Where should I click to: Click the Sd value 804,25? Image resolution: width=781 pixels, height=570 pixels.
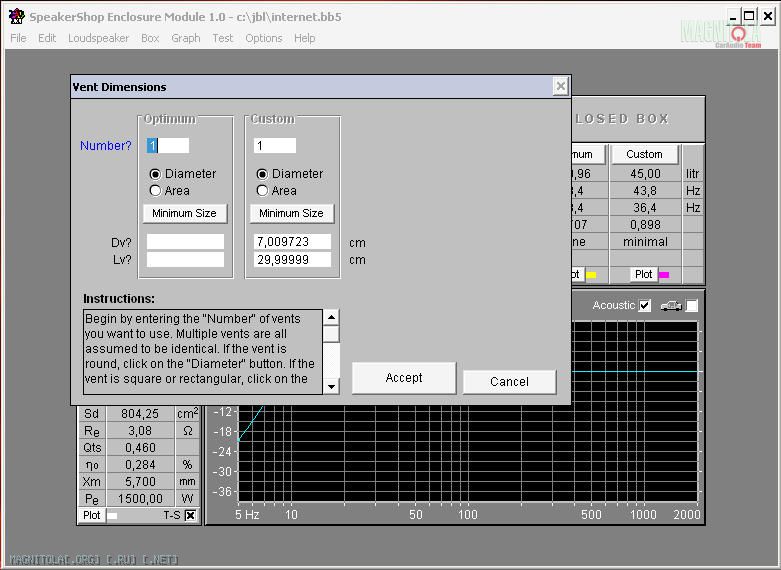(140, 414)
